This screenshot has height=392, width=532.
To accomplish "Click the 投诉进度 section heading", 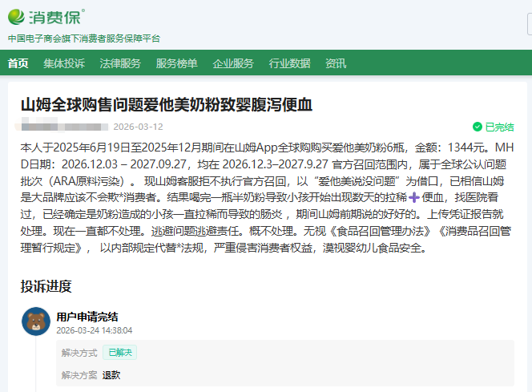I will coord(46,286).
